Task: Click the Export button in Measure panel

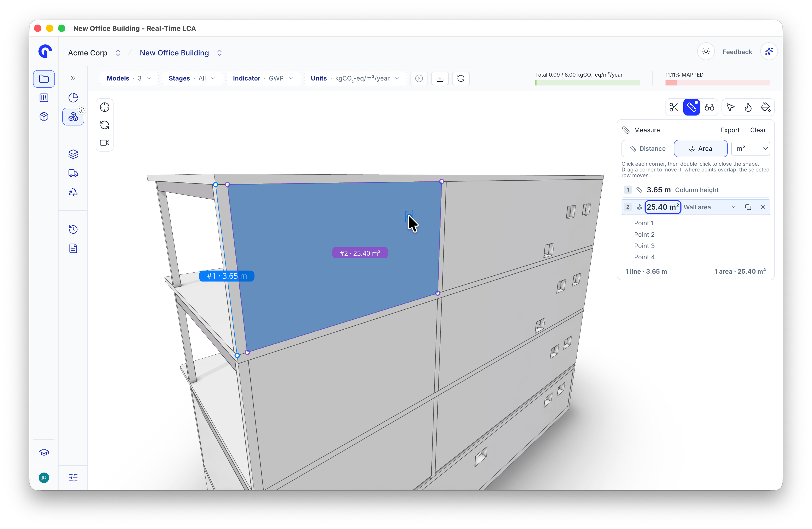Action: (730, 130)
